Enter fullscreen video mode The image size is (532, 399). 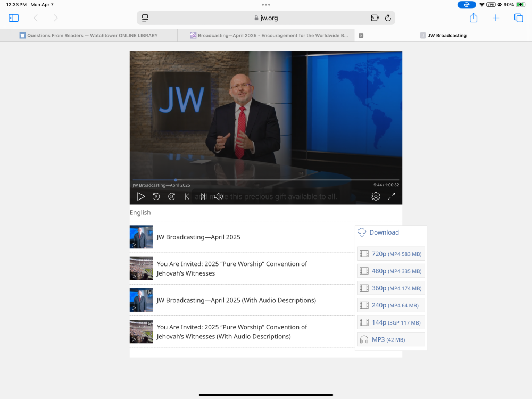(391, 196)
